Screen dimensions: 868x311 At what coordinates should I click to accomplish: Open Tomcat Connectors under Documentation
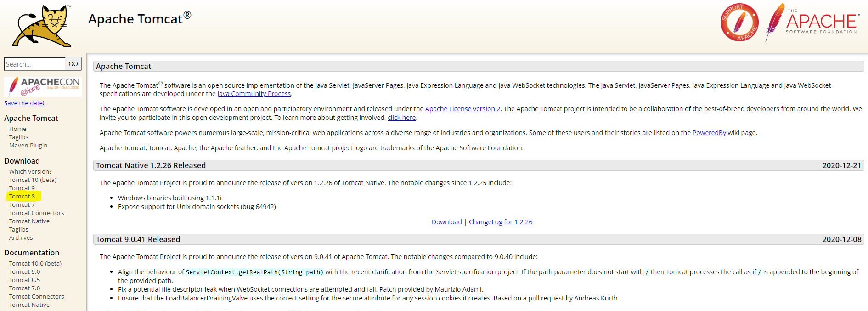[37, 297]
